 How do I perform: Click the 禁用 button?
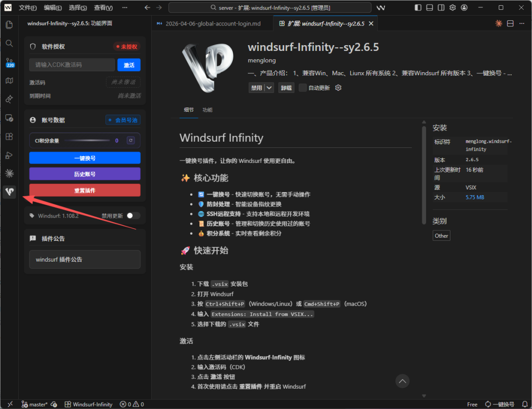tap(257, 88)
